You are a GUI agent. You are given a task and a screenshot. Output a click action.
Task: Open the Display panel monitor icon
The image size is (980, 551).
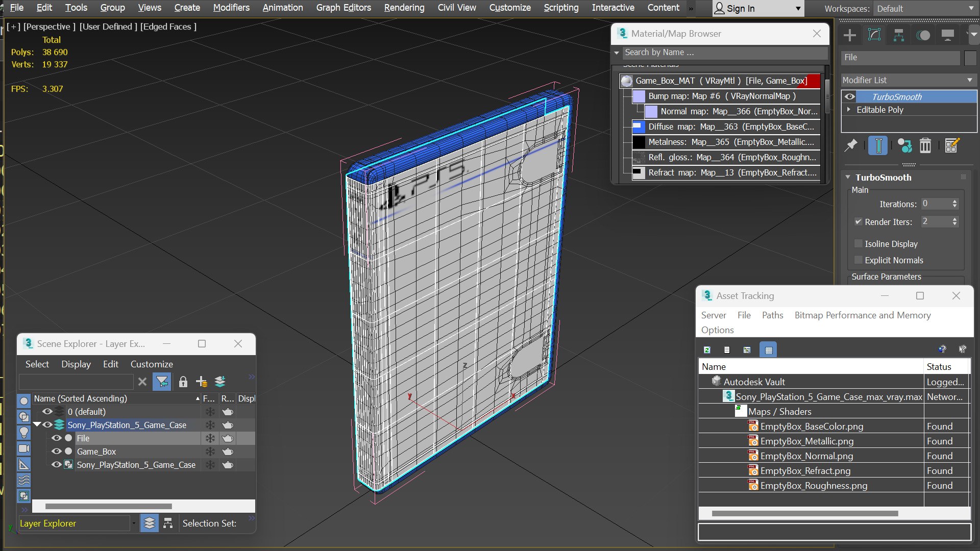click(x=948, y=35)
